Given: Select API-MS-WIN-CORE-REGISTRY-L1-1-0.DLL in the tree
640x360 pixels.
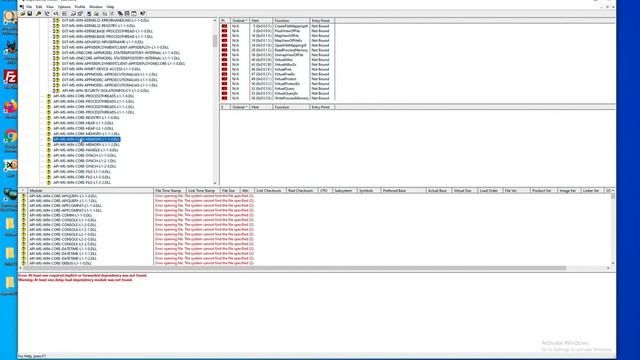Looking at the screenshot, I should (x=86, y=118).
